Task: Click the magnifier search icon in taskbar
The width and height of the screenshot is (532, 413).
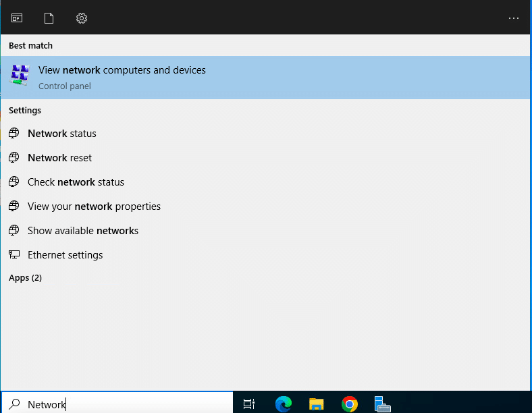Action: 15,404
